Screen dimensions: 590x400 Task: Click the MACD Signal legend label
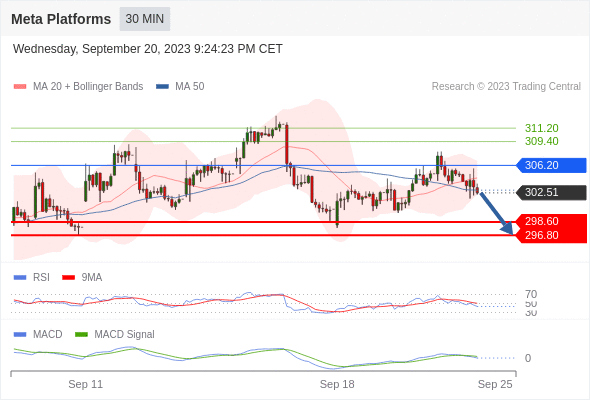(124, 335)
